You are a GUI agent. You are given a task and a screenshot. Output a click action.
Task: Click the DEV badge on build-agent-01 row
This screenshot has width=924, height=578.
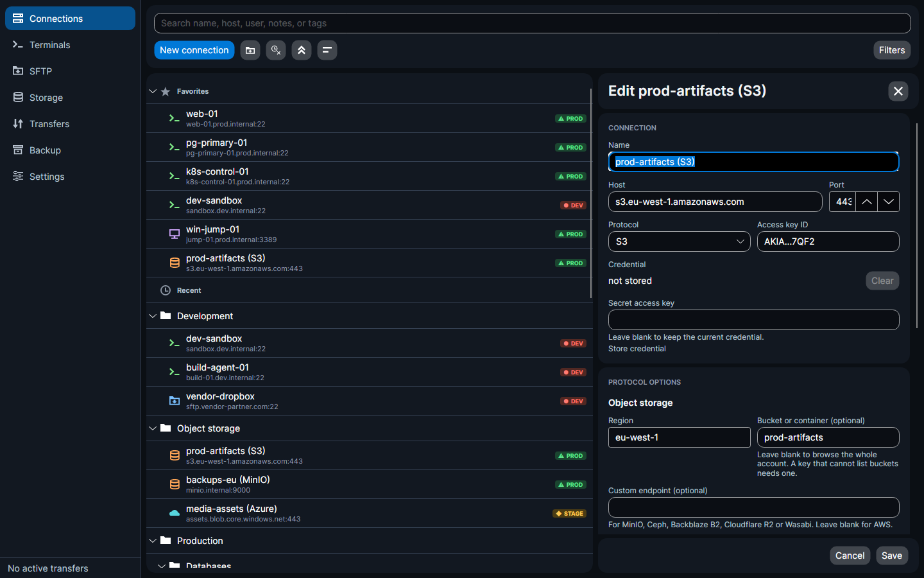pos(573,372)
